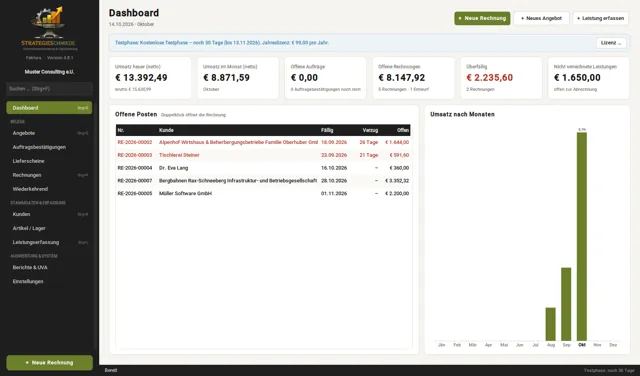
Task: Click the Okt bar in the chart
Action: coord(582,236)
